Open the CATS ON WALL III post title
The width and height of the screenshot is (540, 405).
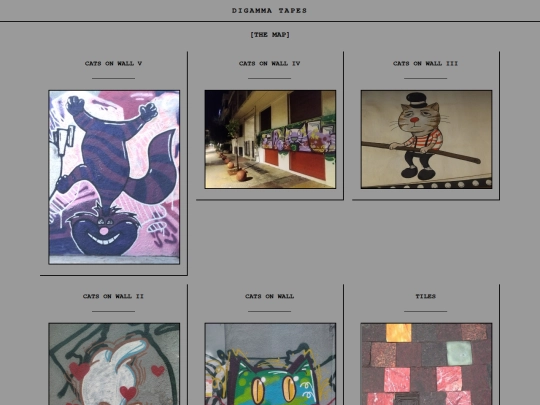tap(426, 63)
